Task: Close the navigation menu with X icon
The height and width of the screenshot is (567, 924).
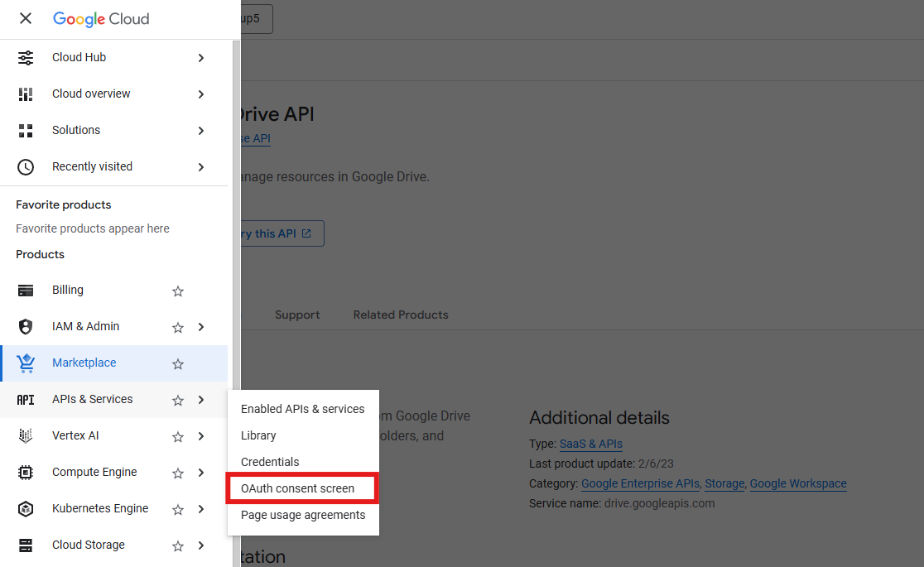Action: pyautogui.click(x=26, y=18)
